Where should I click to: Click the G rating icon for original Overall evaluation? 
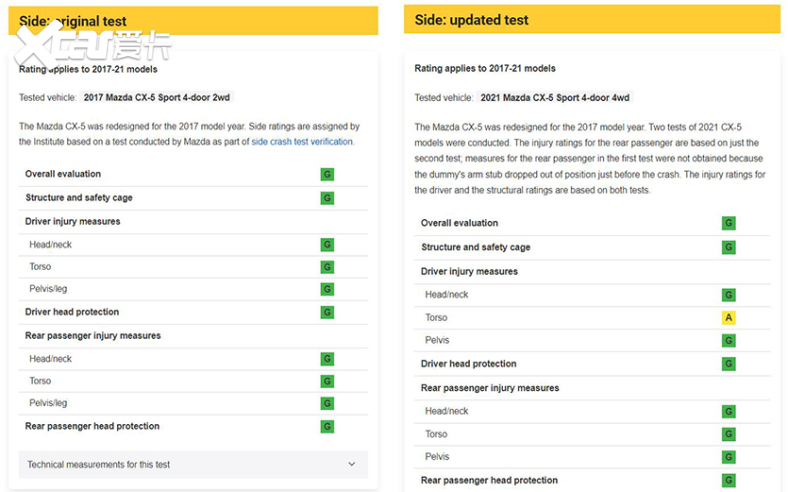pos(327,174)
